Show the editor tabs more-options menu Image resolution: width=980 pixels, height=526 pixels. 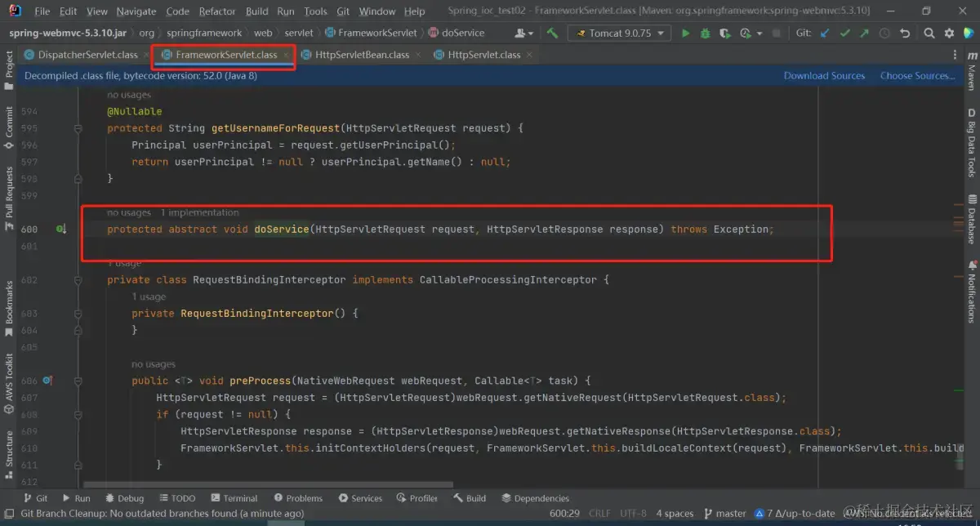[x=955, y=55]
